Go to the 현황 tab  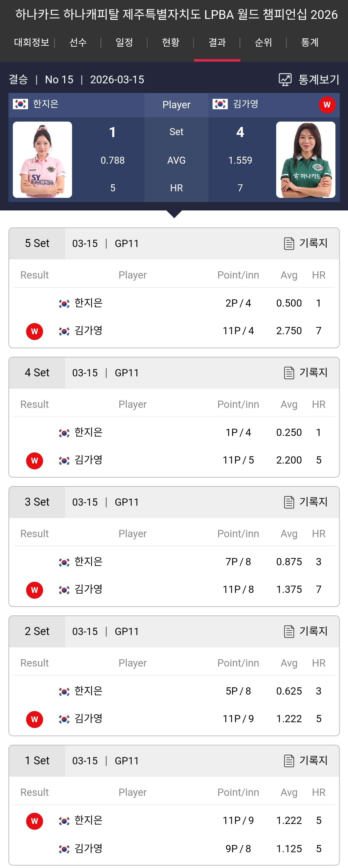coord(171,42)
